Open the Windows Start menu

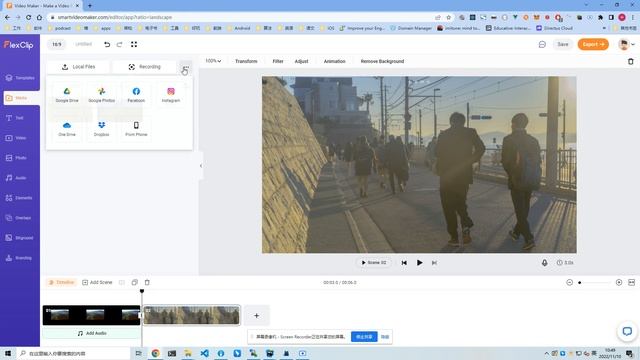[x=8, y=353]
